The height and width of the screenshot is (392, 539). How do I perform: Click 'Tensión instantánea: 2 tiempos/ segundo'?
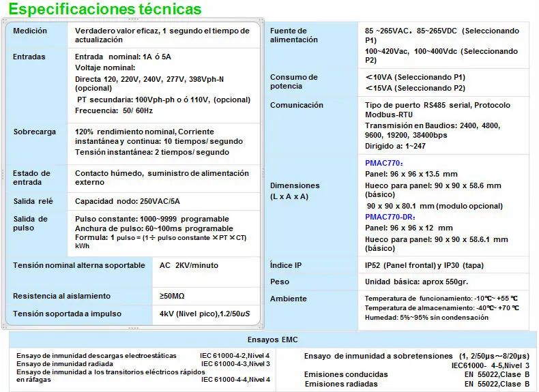point(152,152)
